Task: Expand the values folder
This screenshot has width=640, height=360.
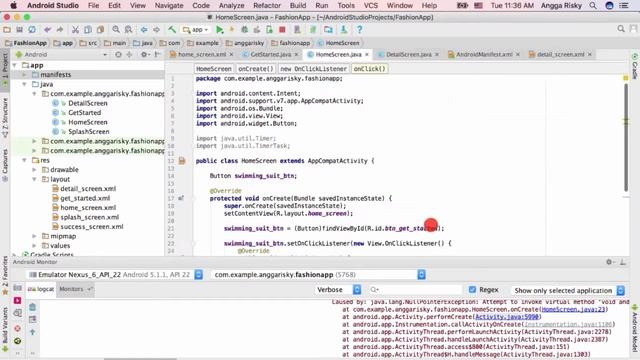Action: coord(34,245)
